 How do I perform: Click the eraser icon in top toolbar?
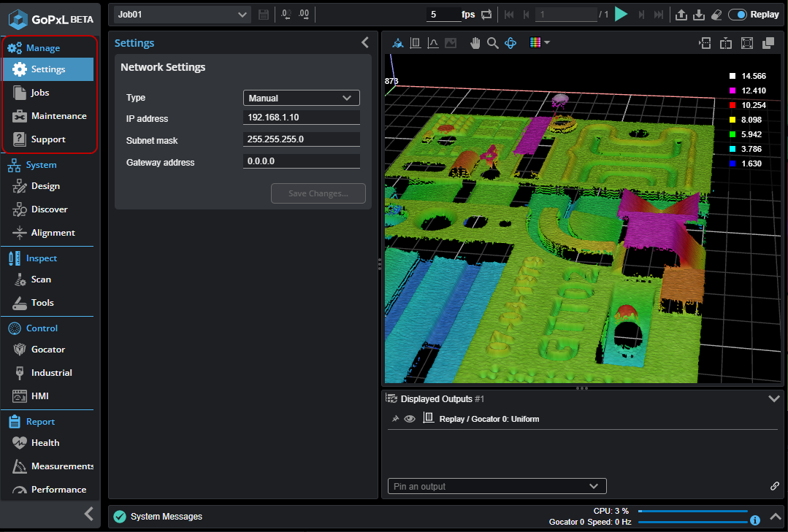pyautogui.click(x=716, y=15)
